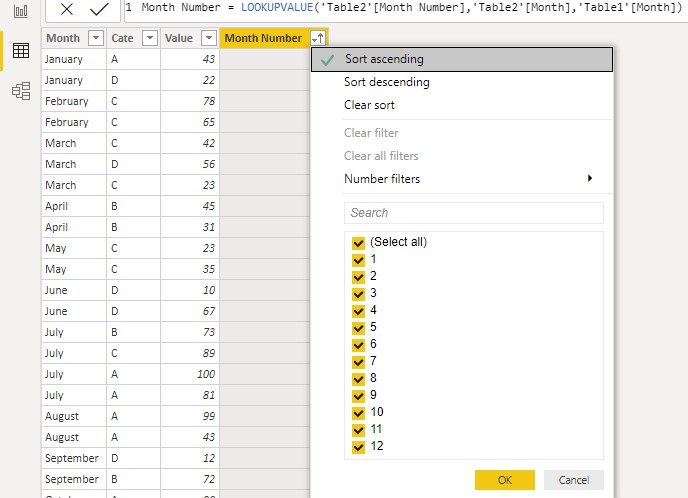Toggle the (Select all) checkbox
Viewport: 688px width, 498px height.
(x=358, y=243)
